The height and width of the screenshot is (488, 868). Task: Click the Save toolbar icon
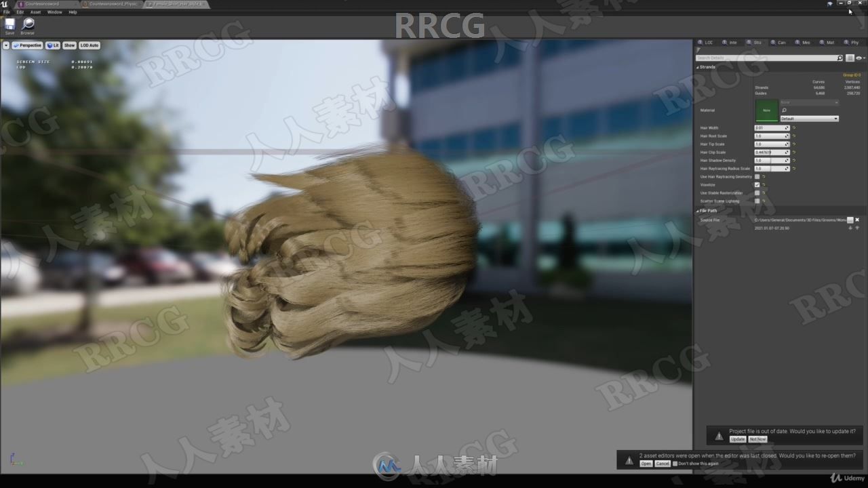click(9, 24)
